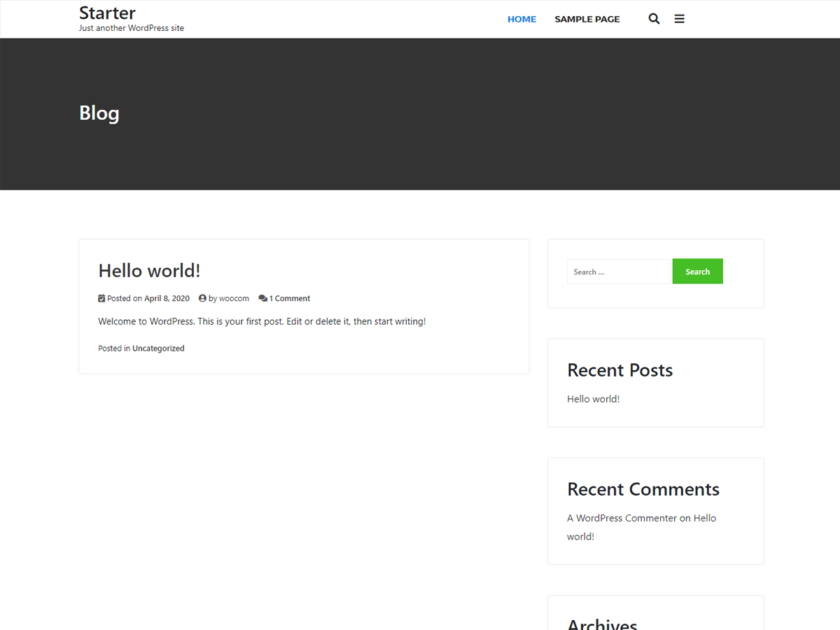Open the SAMPLE PAGE menu item
The height and width of the screenshot is (630, 840).
(x=587, y=19)
